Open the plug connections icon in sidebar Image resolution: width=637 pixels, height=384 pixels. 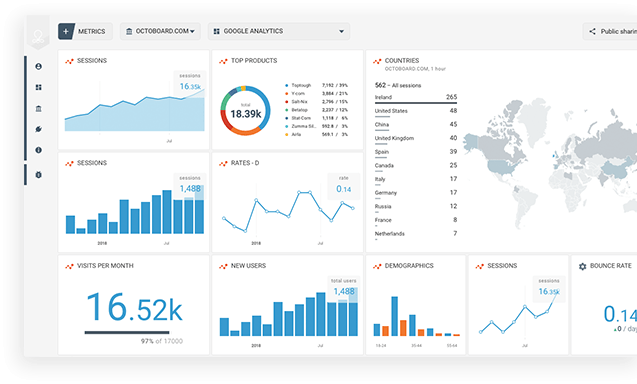tap(39, 129)
